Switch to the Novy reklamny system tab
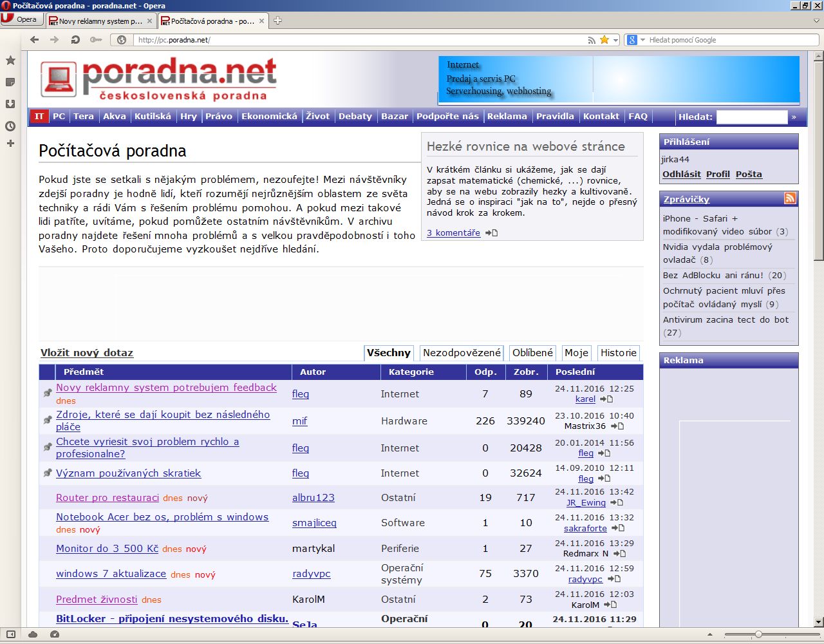 point(100,21)
